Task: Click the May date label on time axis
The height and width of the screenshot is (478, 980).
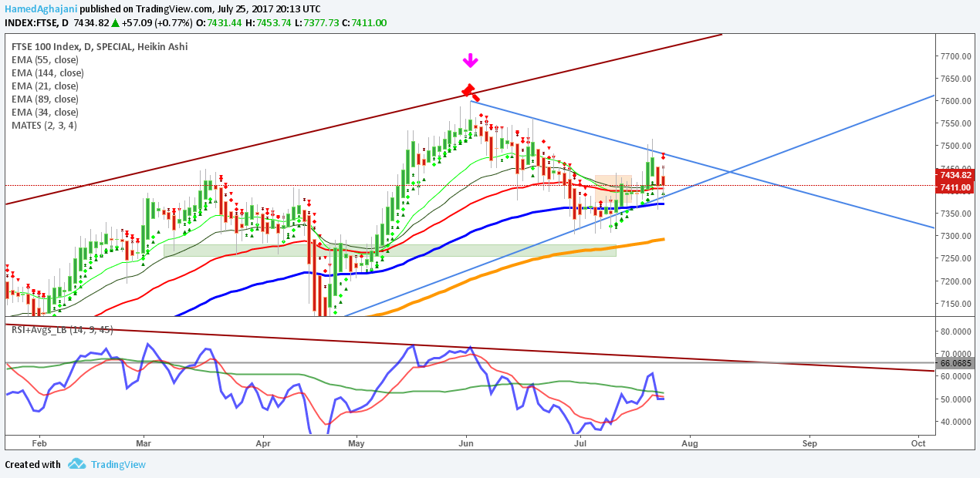Action: (356, 443)
